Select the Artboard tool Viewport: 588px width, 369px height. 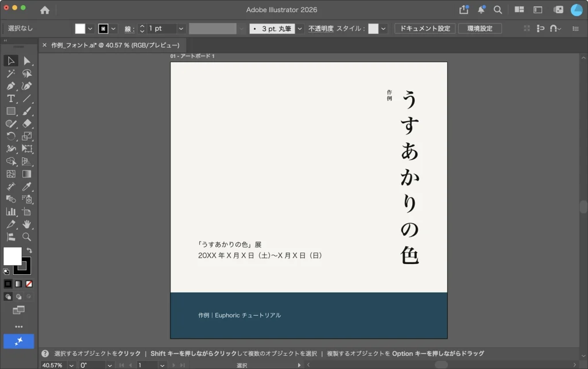click(x=27, y=212)
